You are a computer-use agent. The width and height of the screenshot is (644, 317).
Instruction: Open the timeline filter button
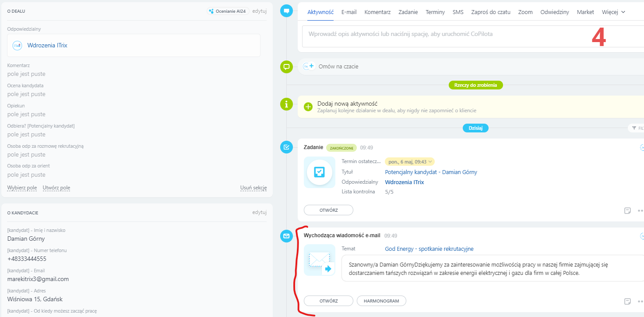[x=636, y=128]
